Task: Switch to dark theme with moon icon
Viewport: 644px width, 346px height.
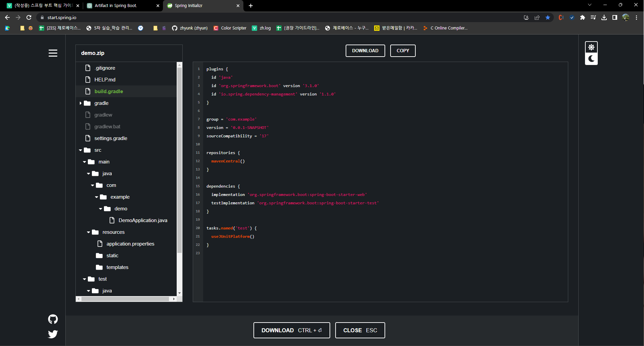Action: click(591, 59)
